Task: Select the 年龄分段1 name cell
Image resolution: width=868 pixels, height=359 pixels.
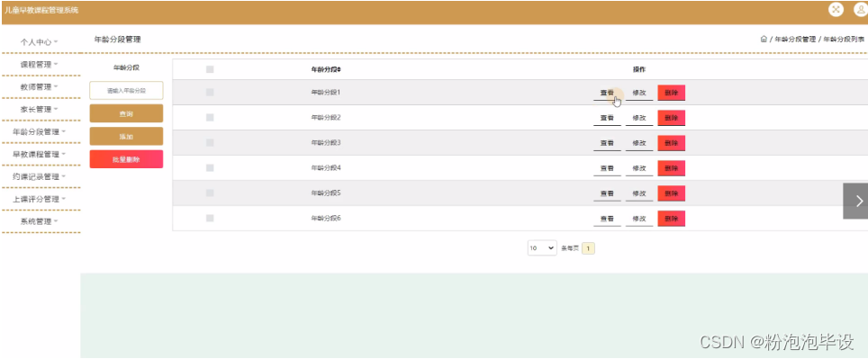Action: pyautogui.click(x=326, y=93)
